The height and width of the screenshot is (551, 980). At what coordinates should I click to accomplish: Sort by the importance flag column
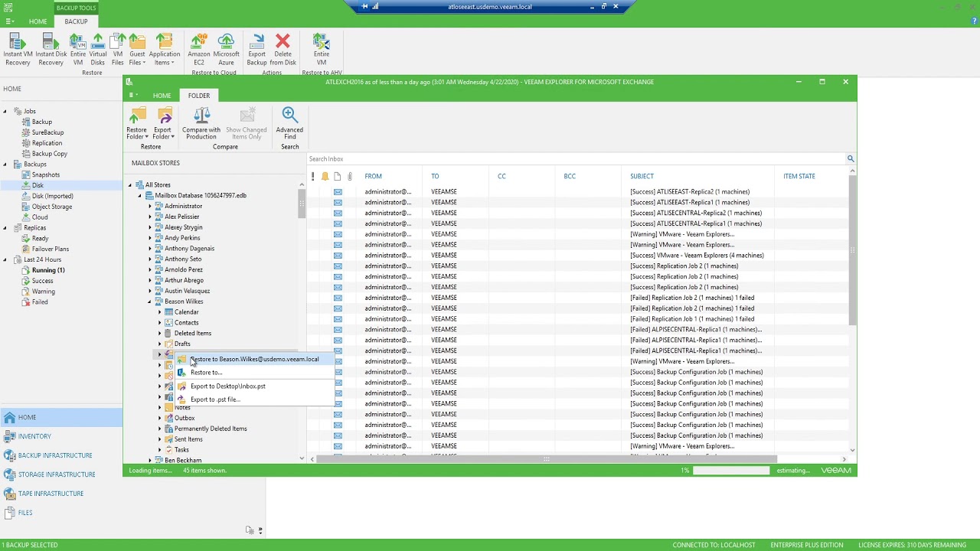[312, 176]
